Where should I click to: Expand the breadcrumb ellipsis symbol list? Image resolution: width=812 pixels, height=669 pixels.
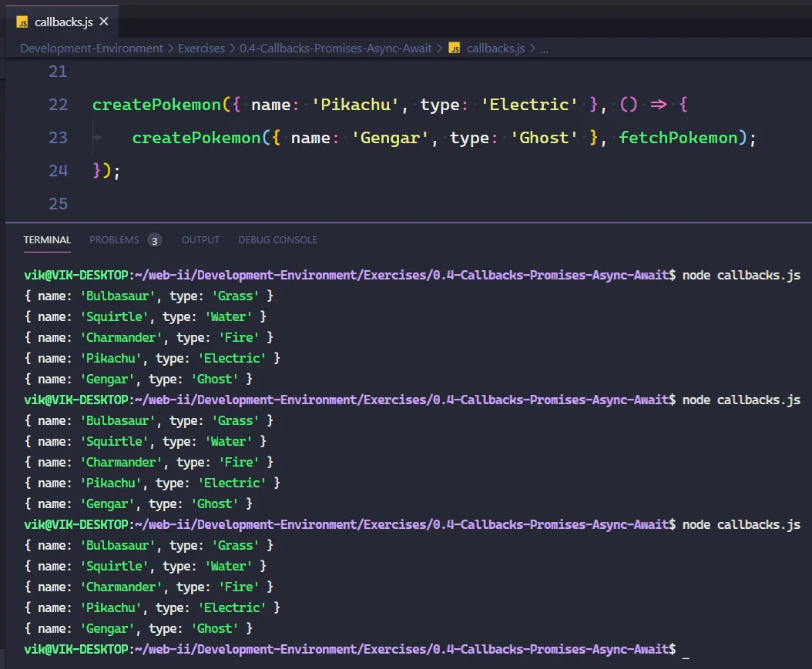coord(544,49)
